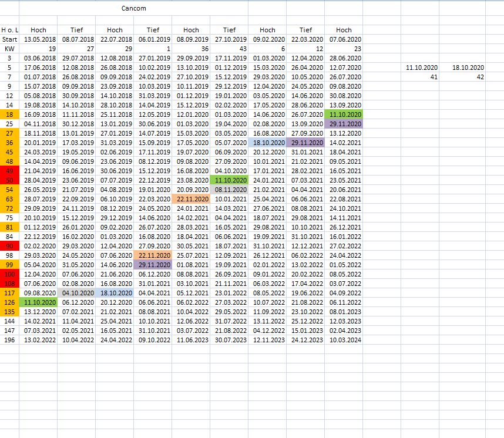
Task: Select orange row label 126
Action: (9, 302)
